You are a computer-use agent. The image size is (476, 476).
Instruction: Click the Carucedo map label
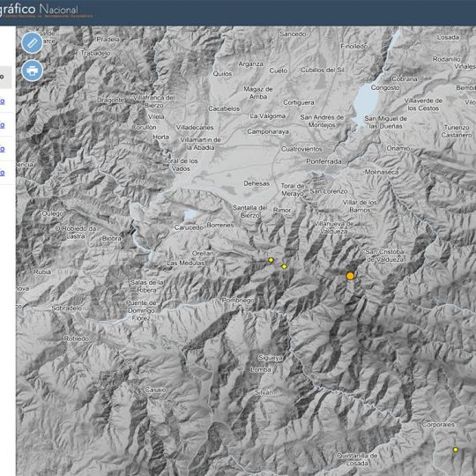tap(189, 227)
